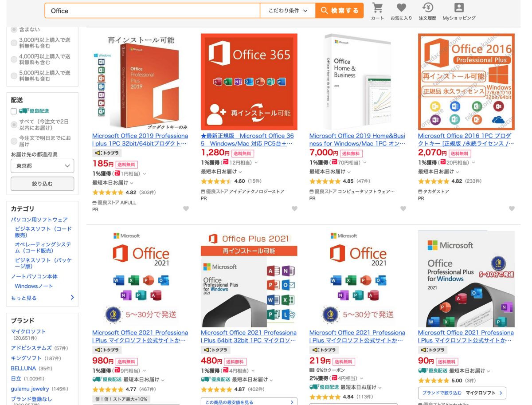Select Windowsノート category item

34,286
